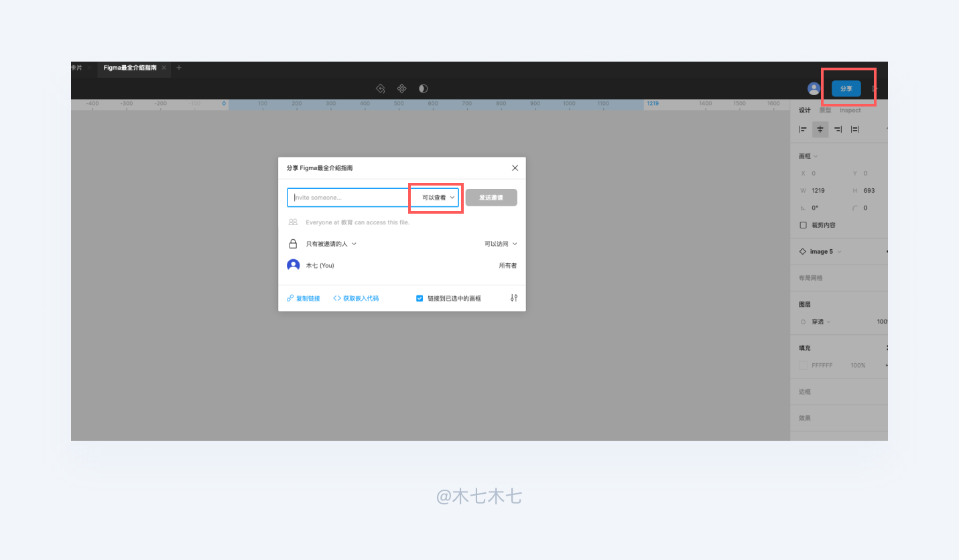Expand the 可以访问 dropdown
The height and width of the screenshot is (560, 959).
pos(500,243)
